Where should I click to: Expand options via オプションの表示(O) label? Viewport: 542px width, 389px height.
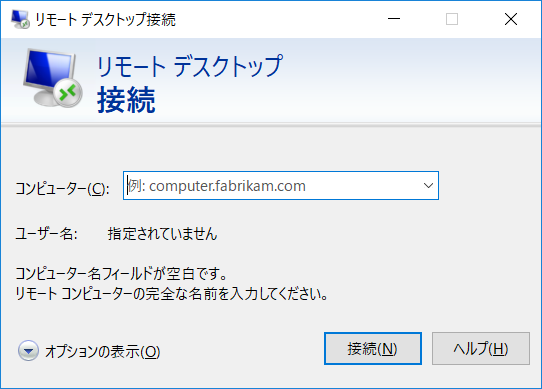point(103,352)
